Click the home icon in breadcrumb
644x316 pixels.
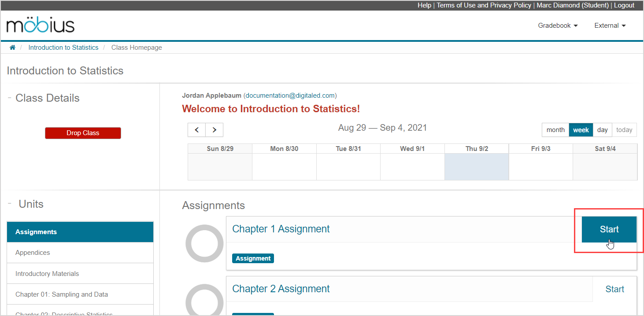tap(12, 48)
